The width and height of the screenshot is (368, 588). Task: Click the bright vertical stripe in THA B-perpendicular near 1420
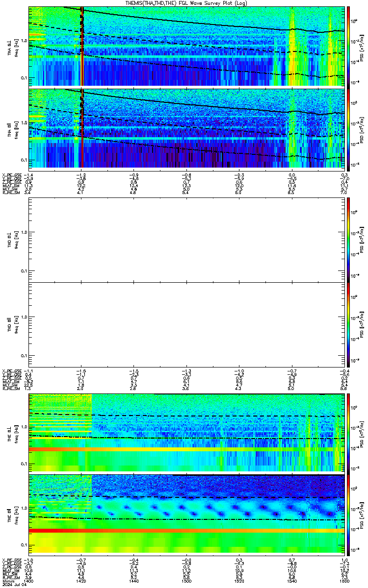tap(82, 46)
